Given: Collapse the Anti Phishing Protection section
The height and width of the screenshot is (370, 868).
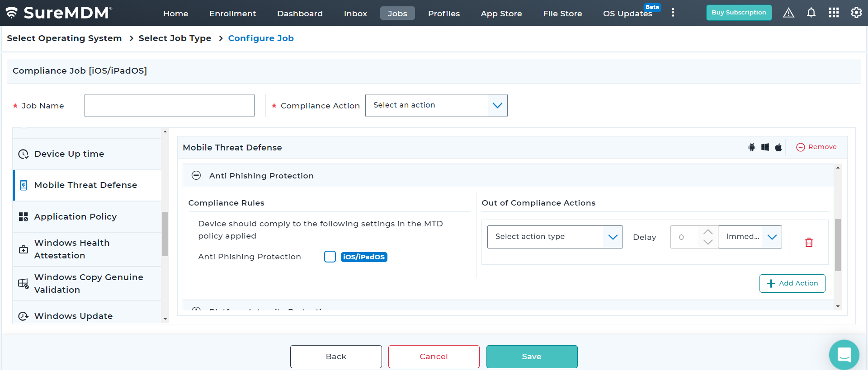Looking at the screenshot, I should (x=196, y=175).
